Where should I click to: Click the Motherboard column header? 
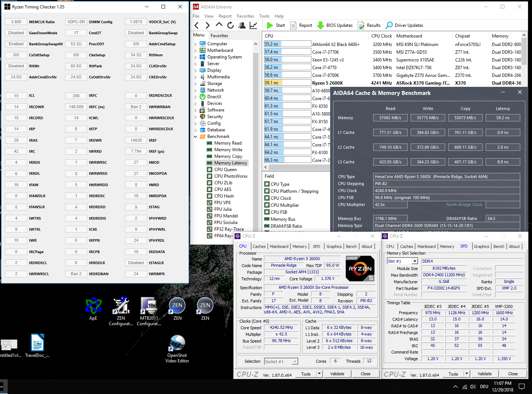click(x=423, y=36)
